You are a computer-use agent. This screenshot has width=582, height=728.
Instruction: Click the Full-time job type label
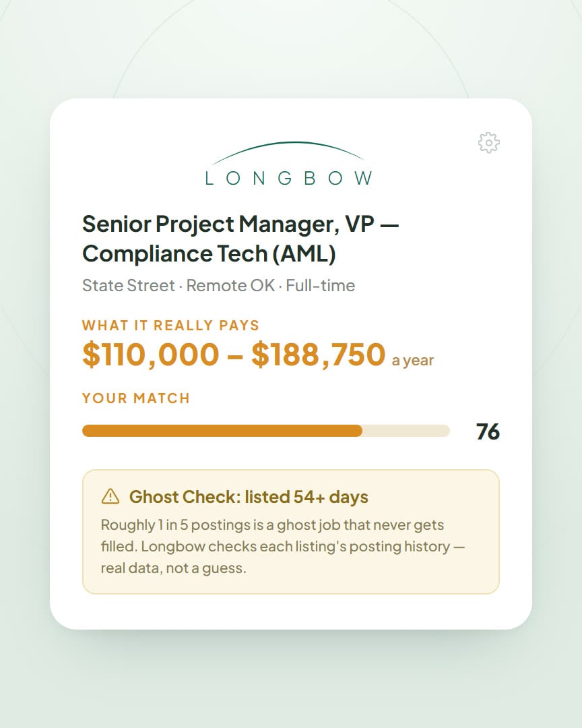[320, 286]
